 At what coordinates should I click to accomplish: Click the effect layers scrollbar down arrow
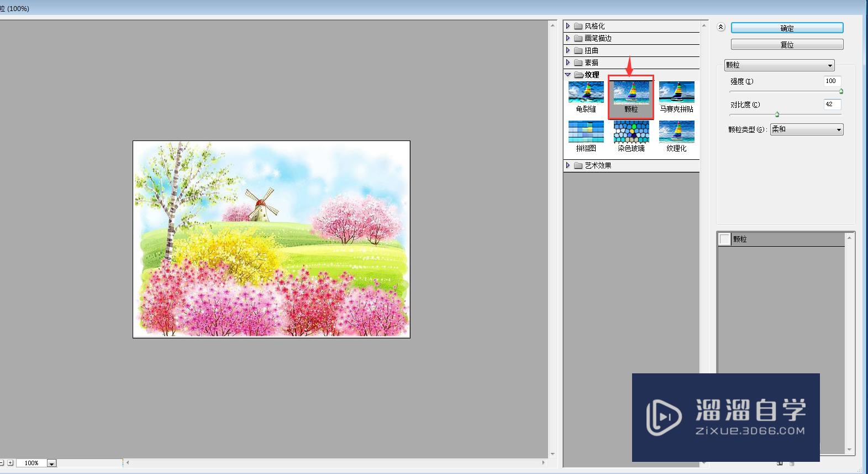click(x=850, y=450)
